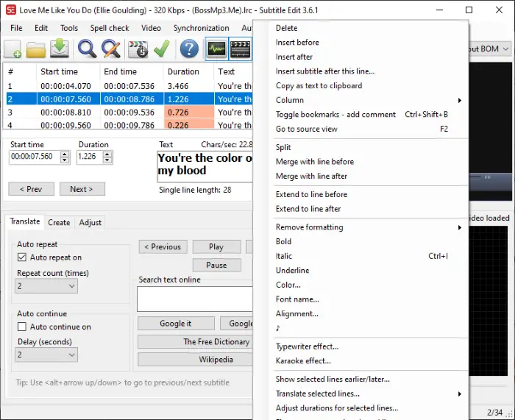Click the Wikipedia button

tap(195, 359)
